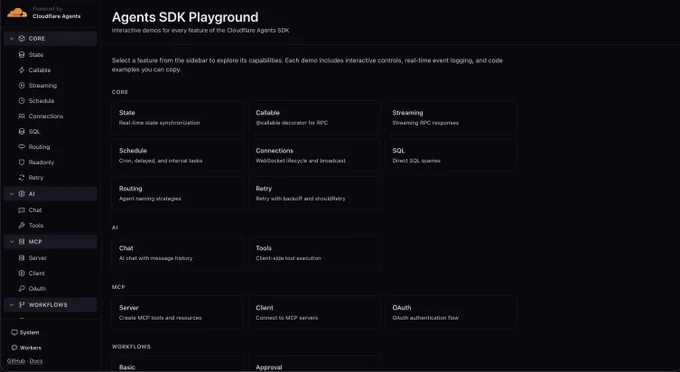Select the System theme button
Viewport: 680px width, 372px height.
pos(25,333)
